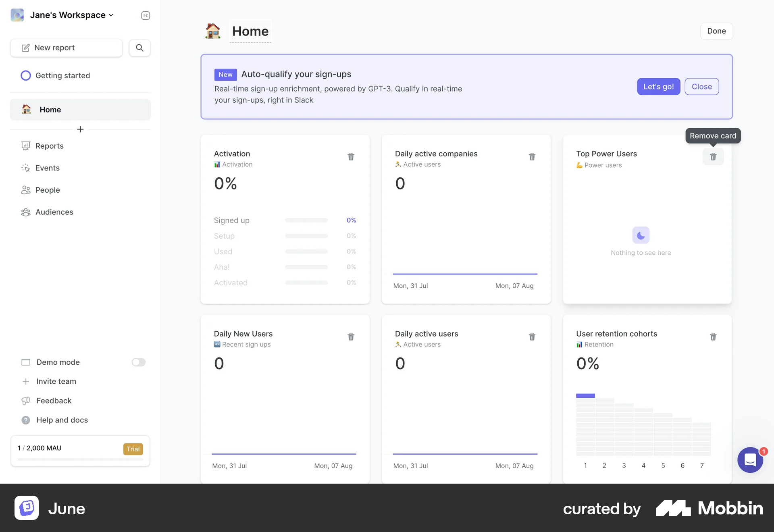Close the Auto-qualify sign-ups banner
This screenshot has height=532, width=774.
(701, 87)
